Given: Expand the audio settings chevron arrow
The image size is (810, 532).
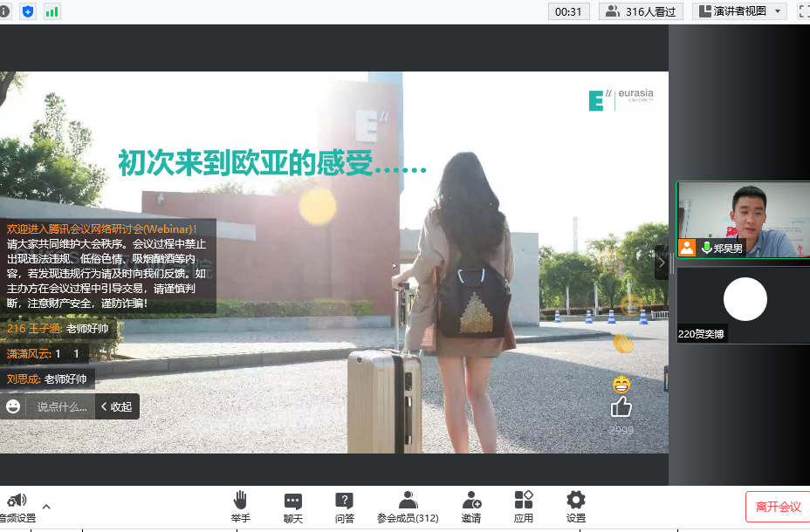Looking at the screenshot, I should tap(46, 506).
